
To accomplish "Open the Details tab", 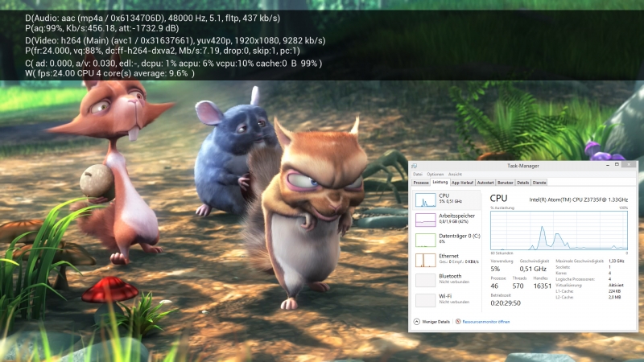I will (x=522, y=183).
